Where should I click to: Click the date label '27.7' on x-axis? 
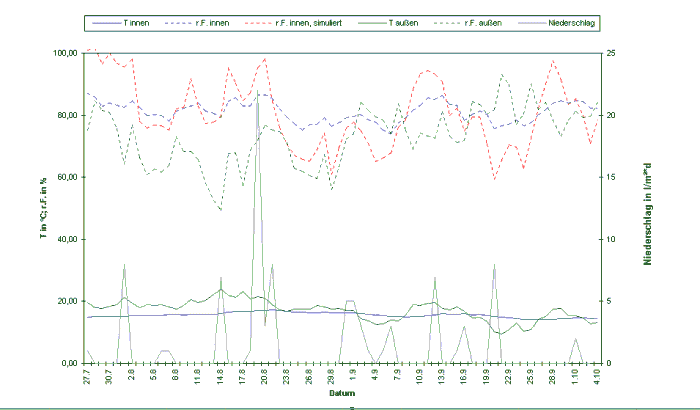coord(88,376)
